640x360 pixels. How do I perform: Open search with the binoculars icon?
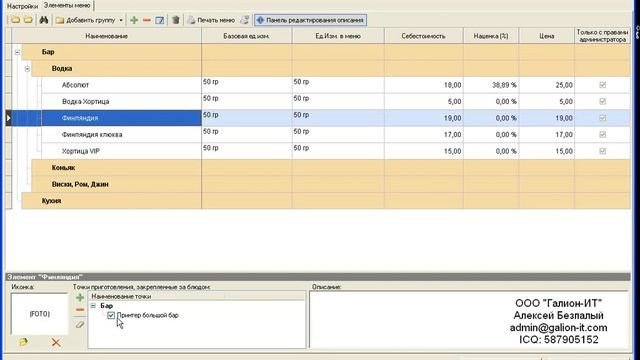[x=44, y=20]
